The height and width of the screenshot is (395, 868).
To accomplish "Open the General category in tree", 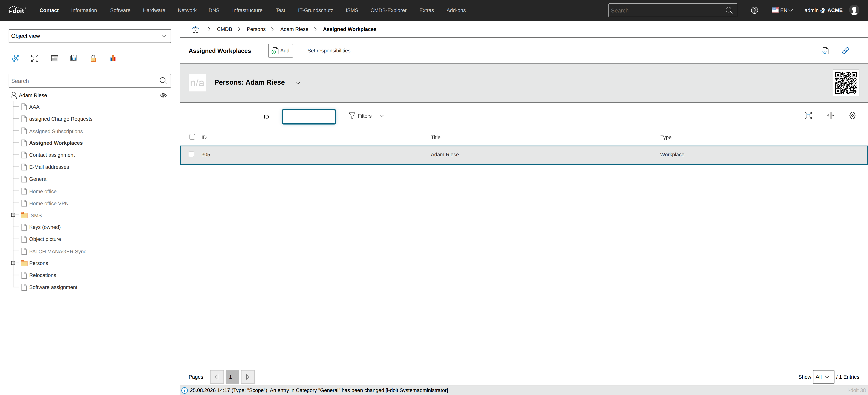I will [38, 179].
